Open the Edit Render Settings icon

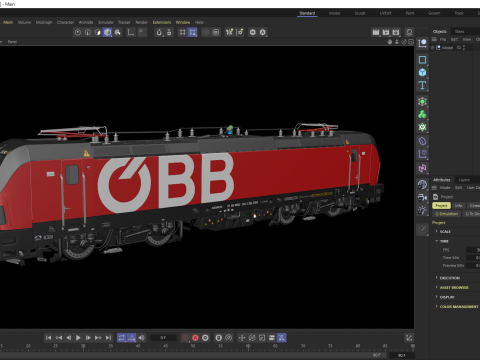click(x=396, y=32)
